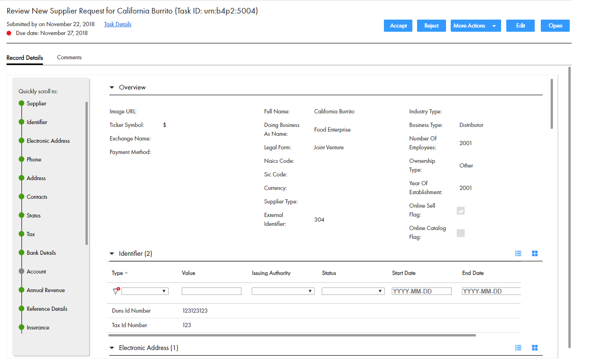Click green dot next to Address
The image size is (616, 364).
coord(21,178)
